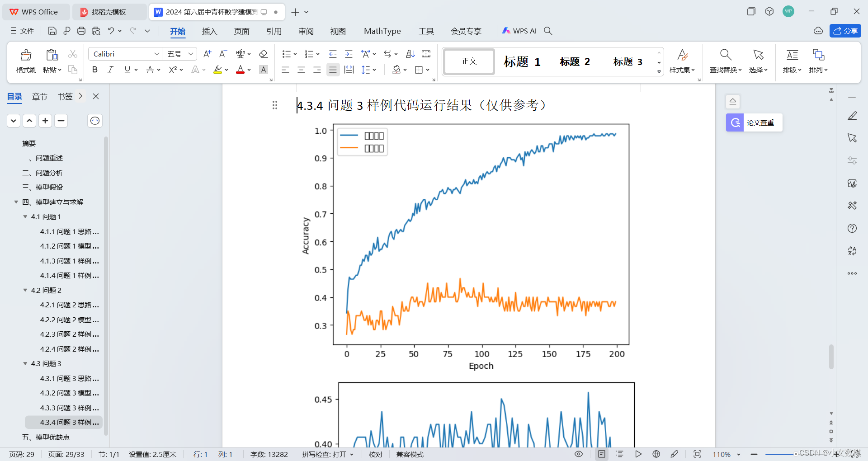Screen dimensions: 868x461
Task: Toggle right text alignment
Action: (317, 70)
